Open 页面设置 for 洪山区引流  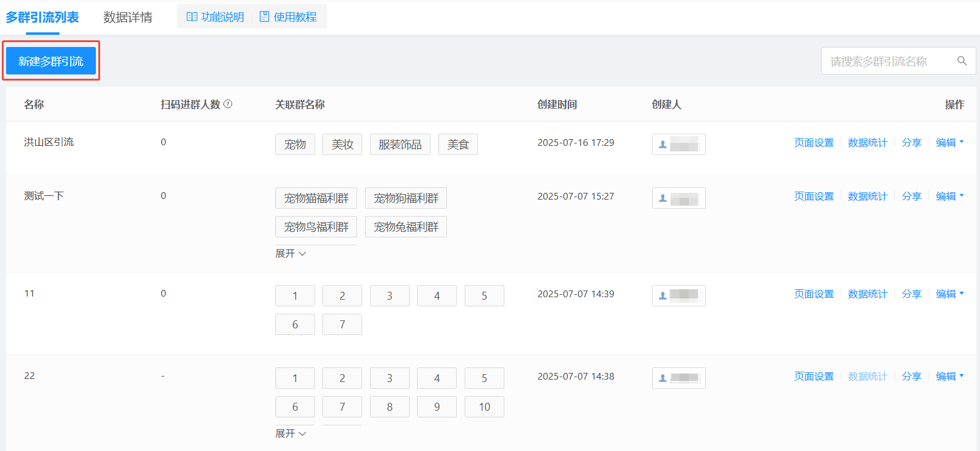(x=814, y=142)
